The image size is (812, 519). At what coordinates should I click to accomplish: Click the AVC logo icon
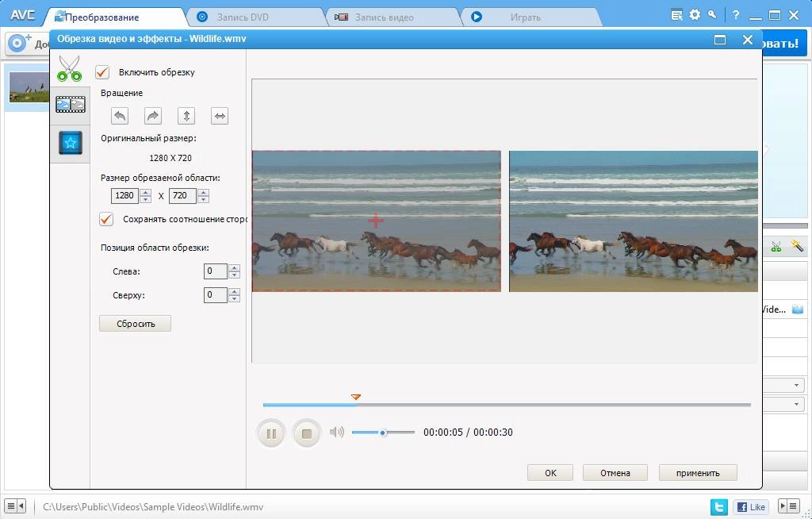(23, 14)
